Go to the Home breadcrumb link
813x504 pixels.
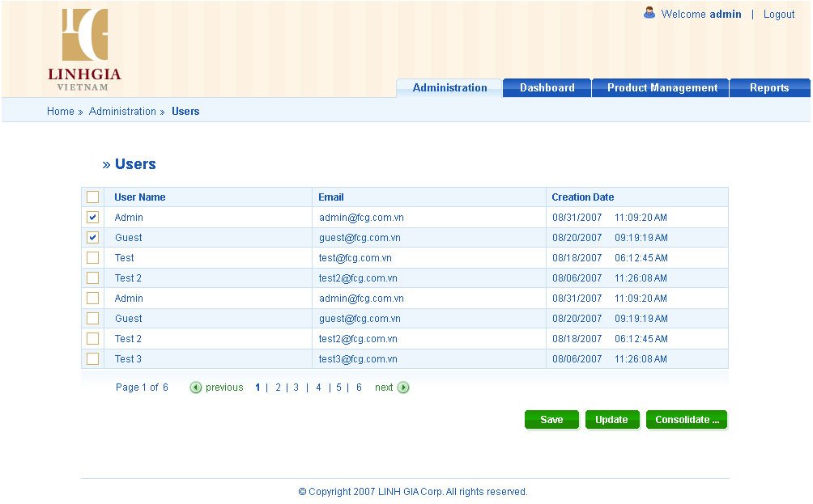pyautogui.click(x=61, y=112)
